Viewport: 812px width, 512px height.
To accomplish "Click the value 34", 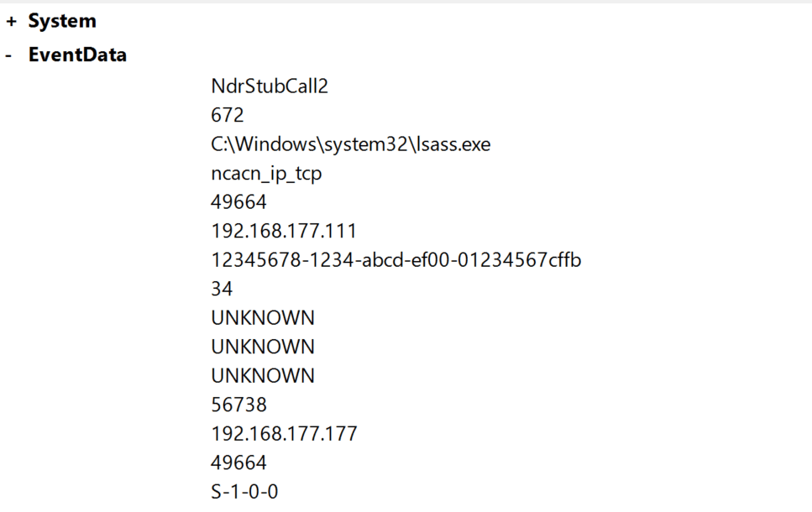I will tap(222, 289).
